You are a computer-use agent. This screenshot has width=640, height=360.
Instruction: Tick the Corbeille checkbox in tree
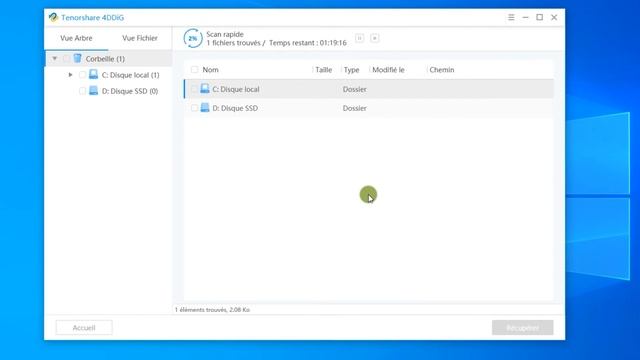tap(66, 59)
